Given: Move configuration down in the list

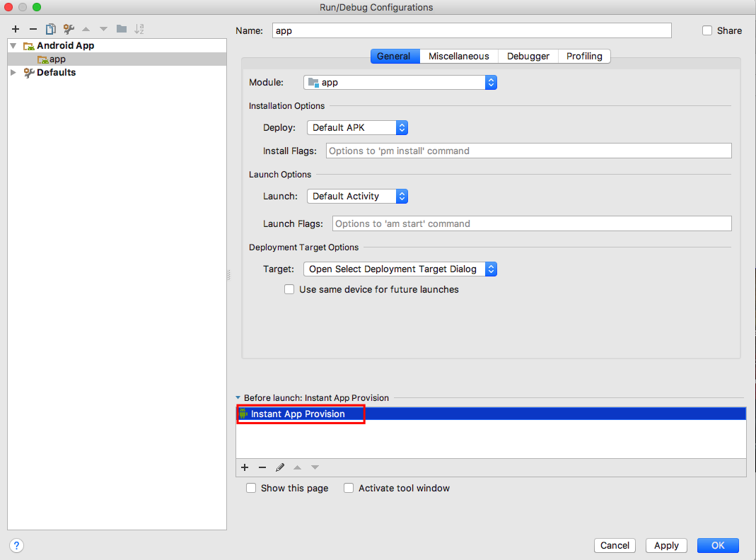Looking at the screenshot, I should point(104,29).
